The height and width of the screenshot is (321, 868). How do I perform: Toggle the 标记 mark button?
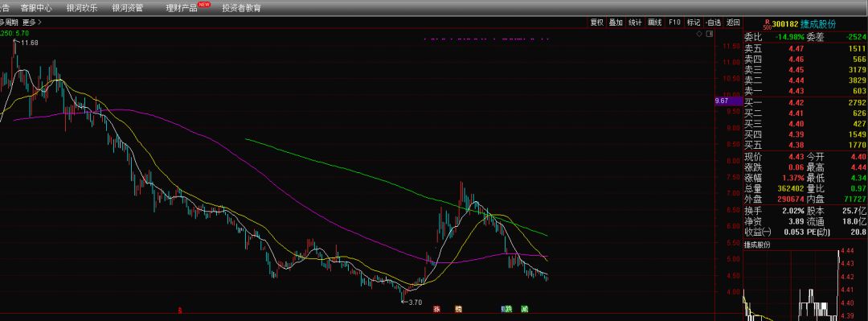click(x=693, y=23)
